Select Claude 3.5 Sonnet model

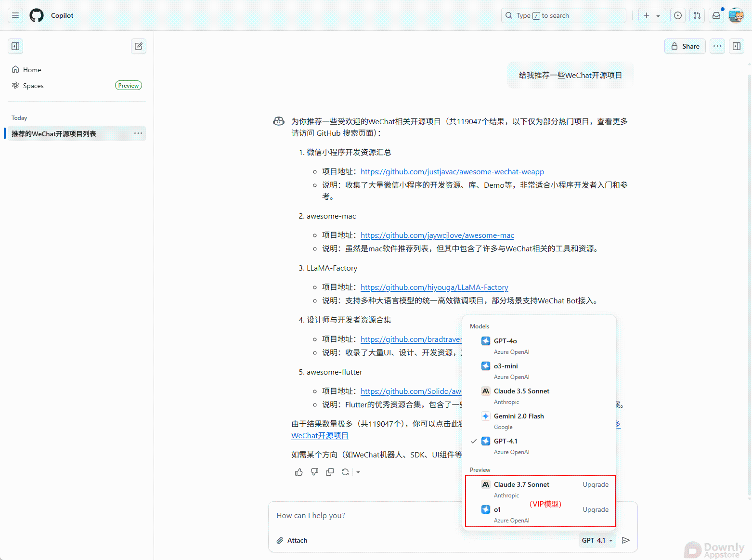[539, 396]
